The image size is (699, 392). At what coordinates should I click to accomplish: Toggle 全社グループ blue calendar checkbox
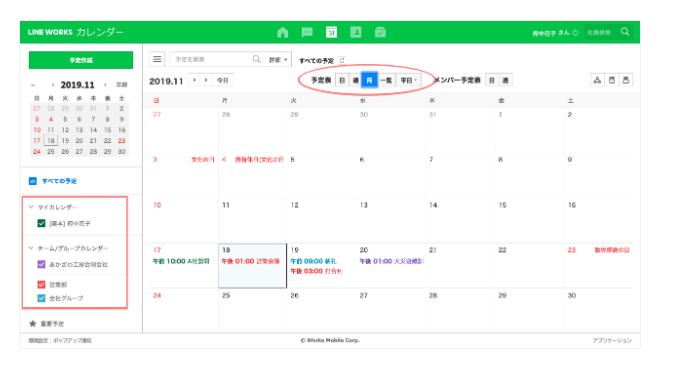[41, 298]
